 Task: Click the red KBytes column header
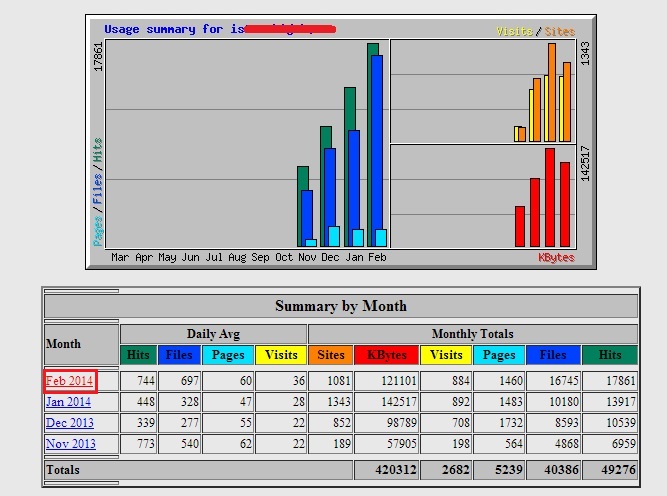point(386,355)
